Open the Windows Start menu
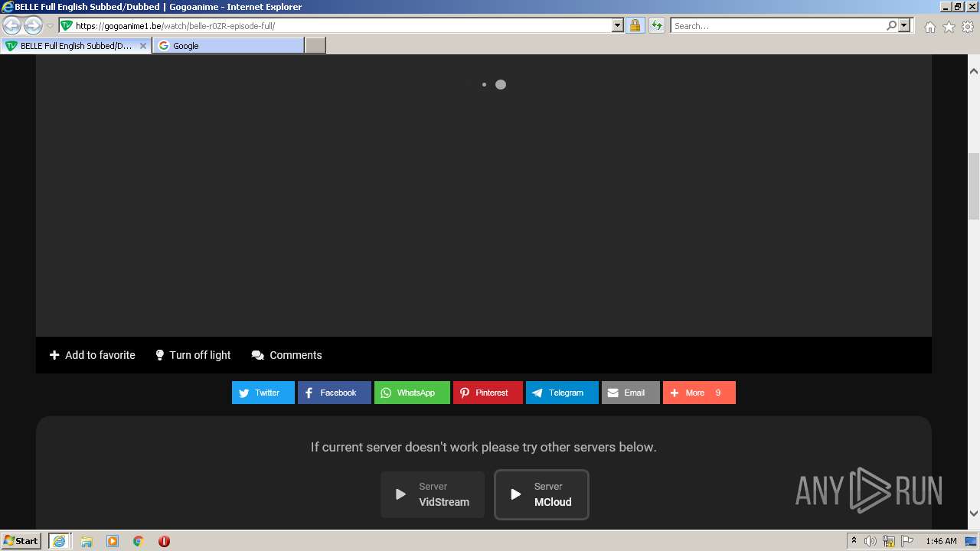 click(x=21, y=540)
